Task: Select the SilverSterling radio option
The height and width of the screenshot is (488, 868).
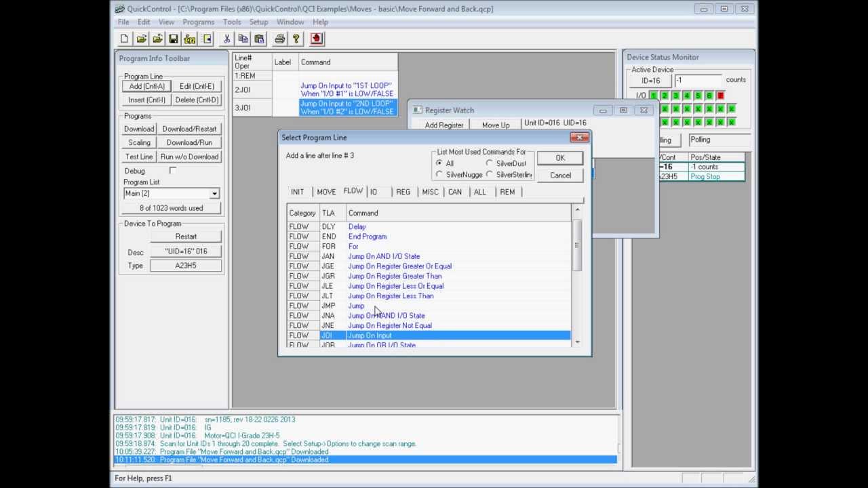Action: pyautogui.click(x=489, y=175)
